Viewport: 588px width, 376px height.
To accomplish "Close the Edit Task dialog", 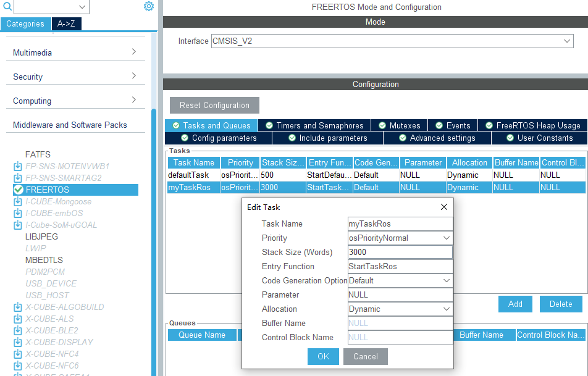I will [444, 207].
